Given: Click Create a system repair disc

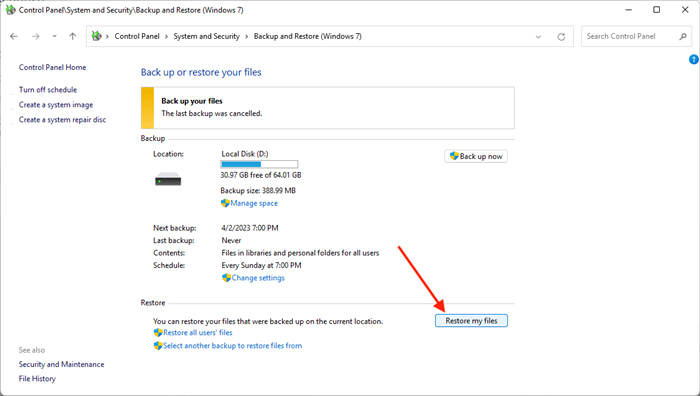Looking at the screenshot, I should click(62, 120).
